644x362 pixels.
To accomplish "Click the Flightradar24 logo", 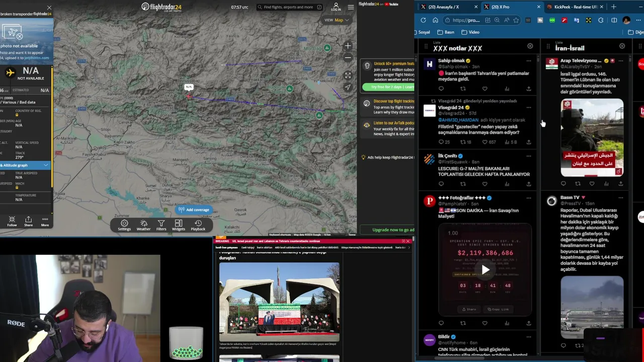I will (x=162, y=7).
